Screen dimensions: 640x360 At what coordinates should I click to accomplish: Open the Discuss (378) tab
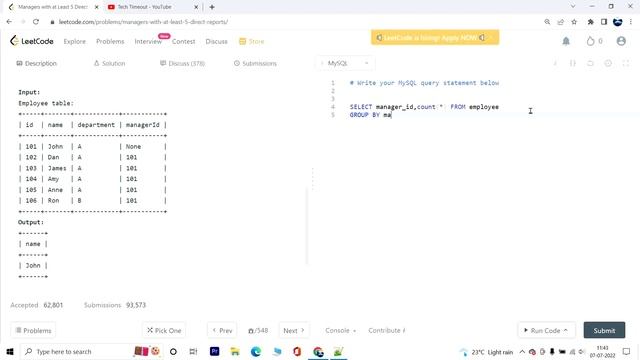182,63
